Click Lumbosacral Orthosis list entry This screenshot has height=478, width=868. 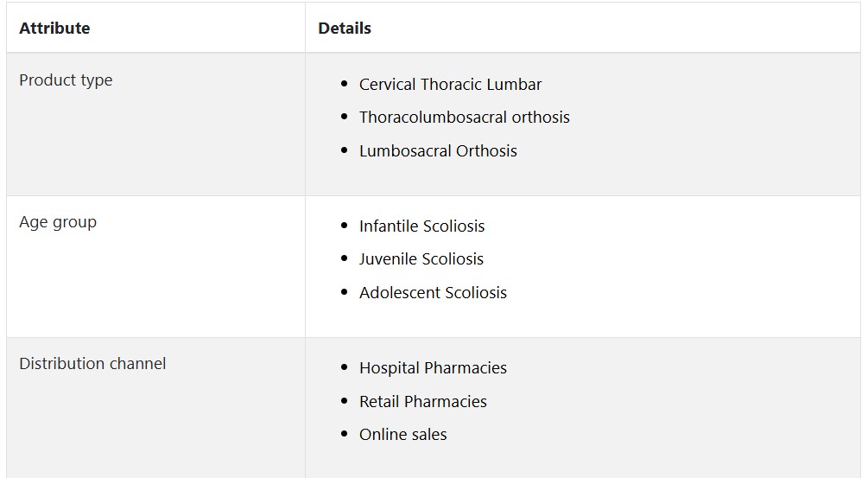tap(438, 150)
